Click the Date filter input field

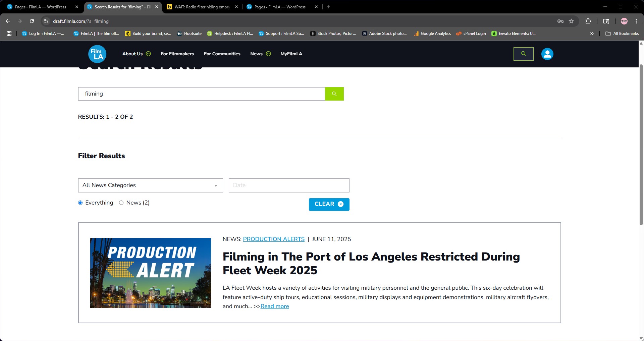[289, 185]
